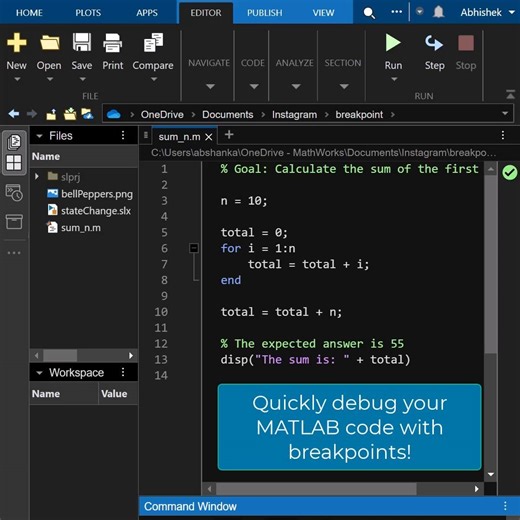This screenshot has width=520, height=520.
Task: Open more sidebar panels with the ellipsis
Action: [14, 253]
